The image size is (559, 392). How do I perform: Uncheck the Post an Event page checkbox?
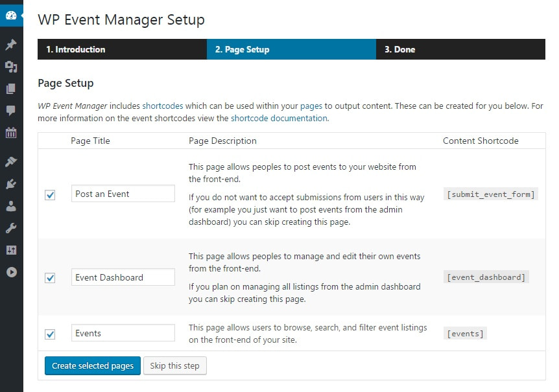pyautogui.click(x=50, y=194)
